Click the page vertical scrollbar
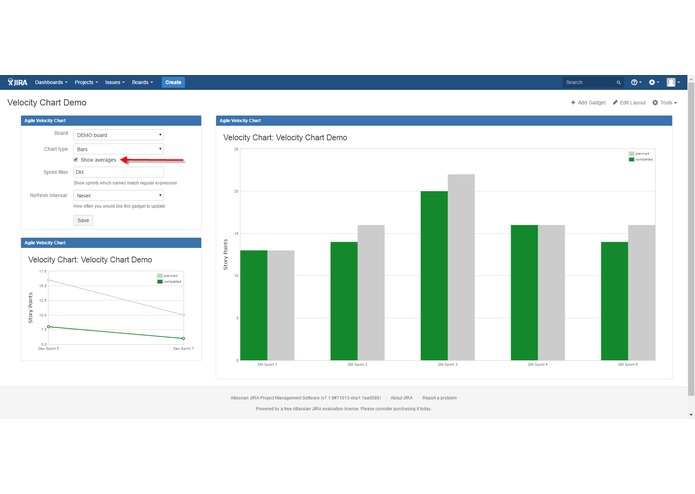Screen dimensions: 695x494 pos(691,239)
